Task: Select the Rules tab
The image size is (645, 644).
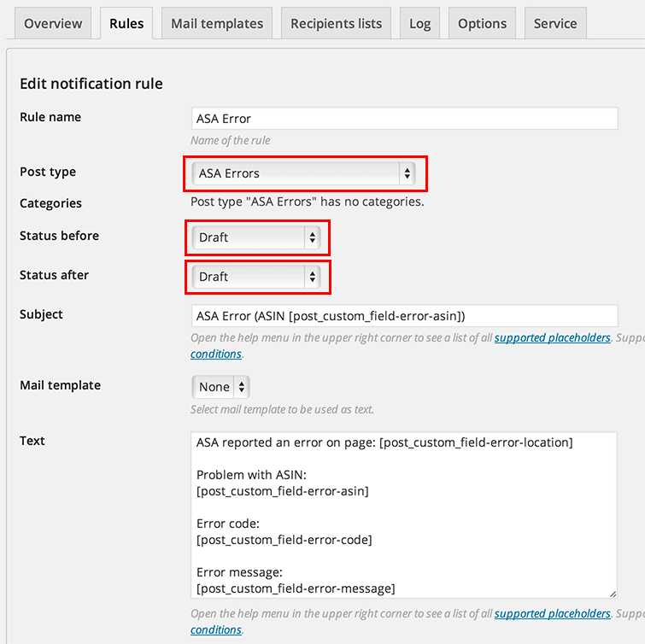Action: click(126, 23)
